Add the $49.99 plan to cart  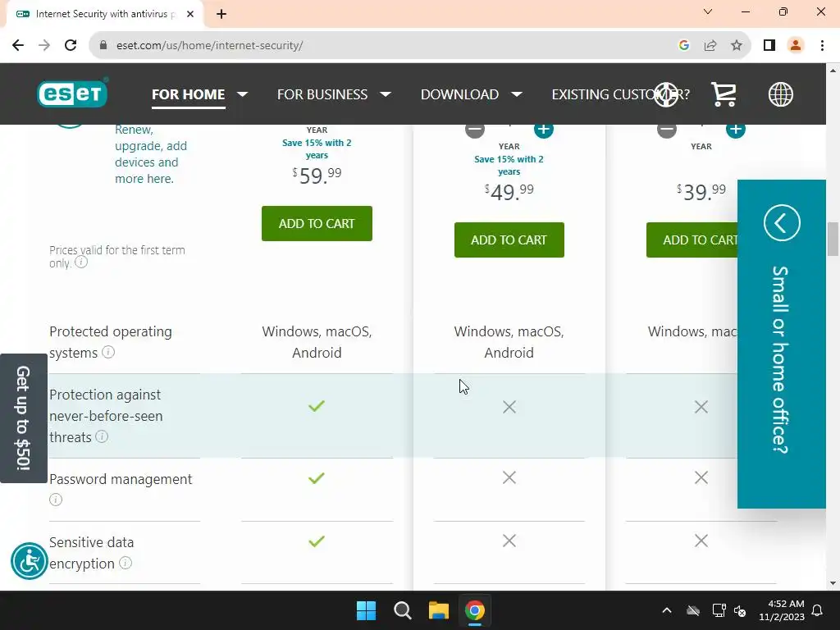[509, 240]
